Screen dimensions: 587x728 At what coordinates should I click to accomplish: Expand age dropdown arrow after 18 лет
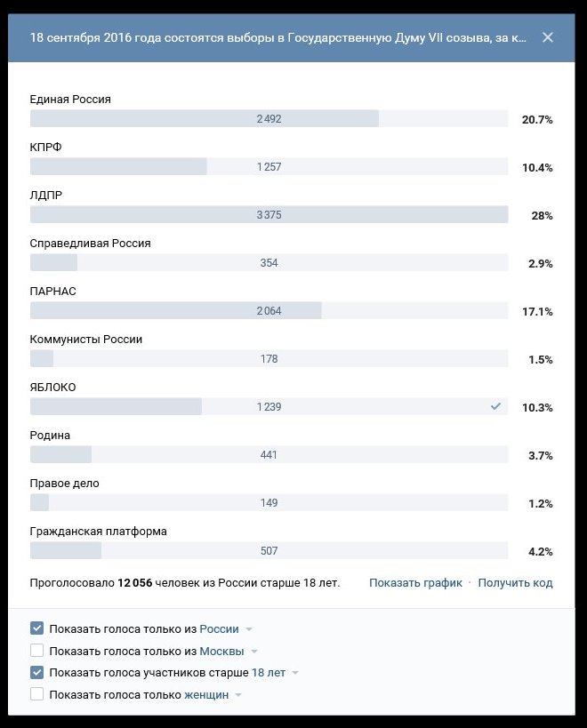pyautogui.click(x=295, y=673)
